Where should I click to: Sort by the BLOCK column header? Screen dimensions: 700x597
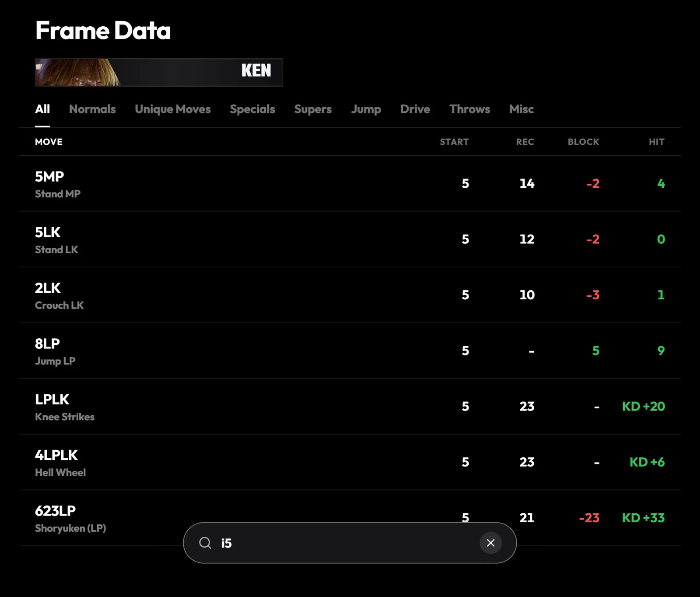[x=584, y=142]
